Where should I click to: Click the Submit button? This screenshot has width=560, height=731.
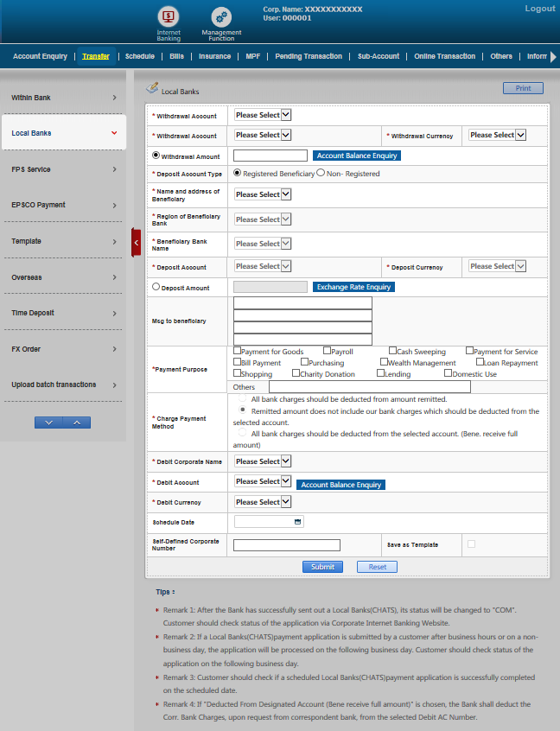(322, 567)
